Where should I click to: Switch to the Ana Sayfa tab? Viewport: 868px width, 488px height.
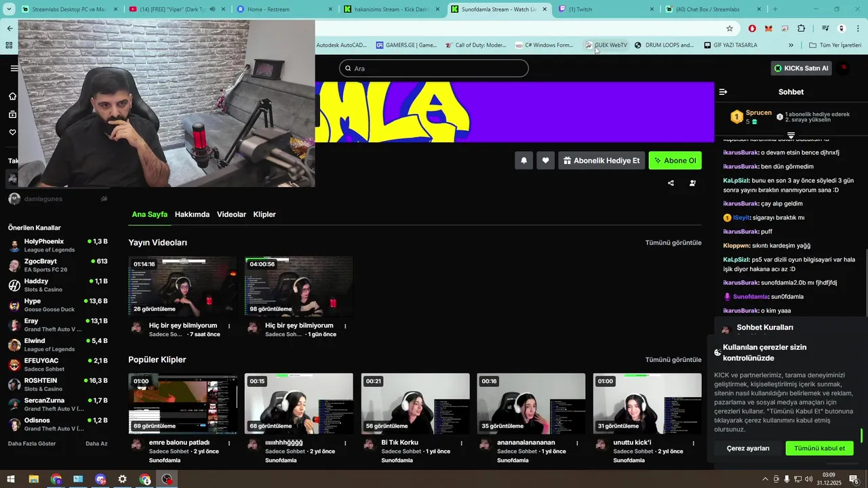point(149,214)
